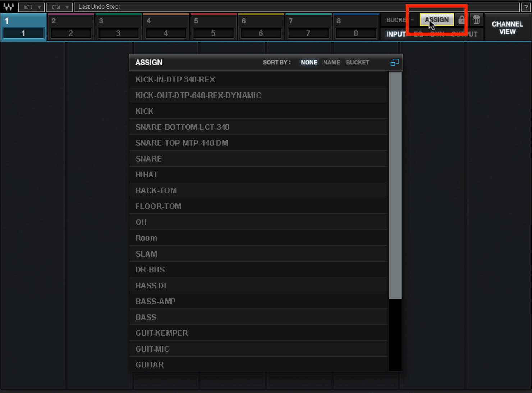Select the FLOOR-TOM track
The height and width of the screenshot is (393, 532).
pyautogui.click(x=259, y=206)
